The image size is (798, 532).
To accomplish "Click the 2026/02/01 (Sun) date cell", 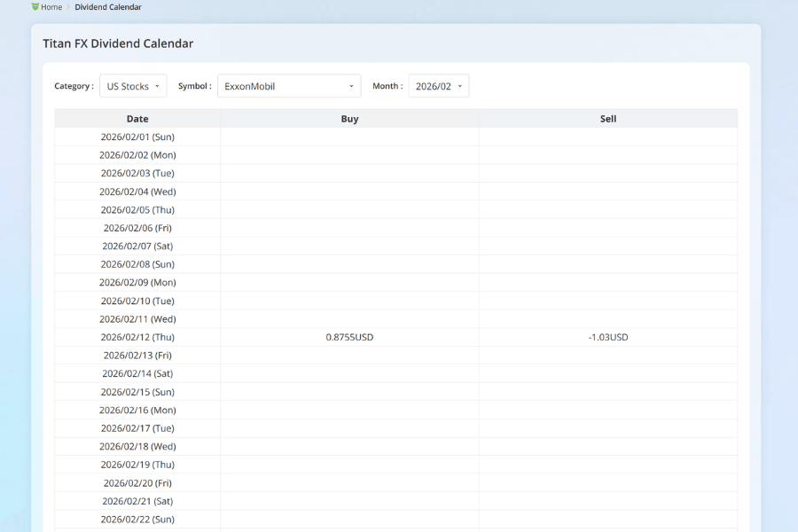I will tap(137, 137).
